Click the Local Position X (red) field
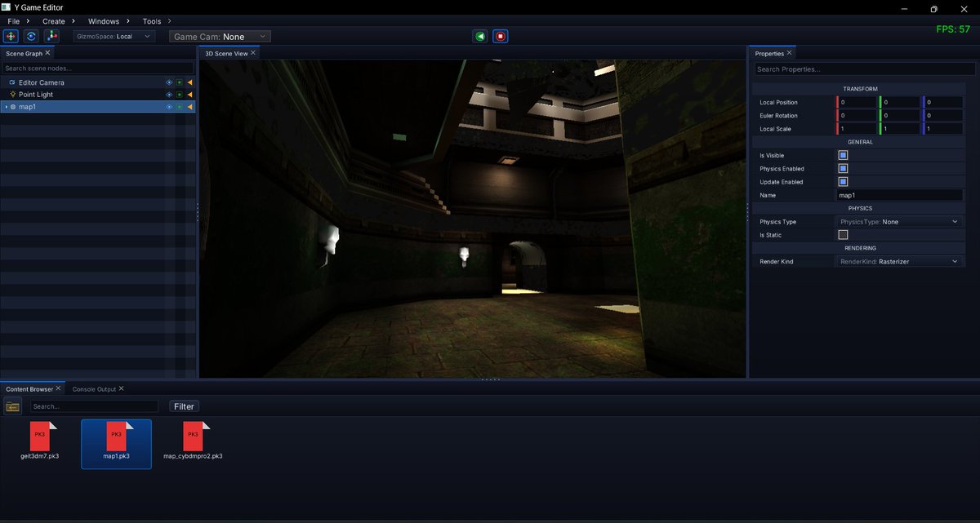The height and width of the screenshot is (523, 980). click(x=857, y=102)
